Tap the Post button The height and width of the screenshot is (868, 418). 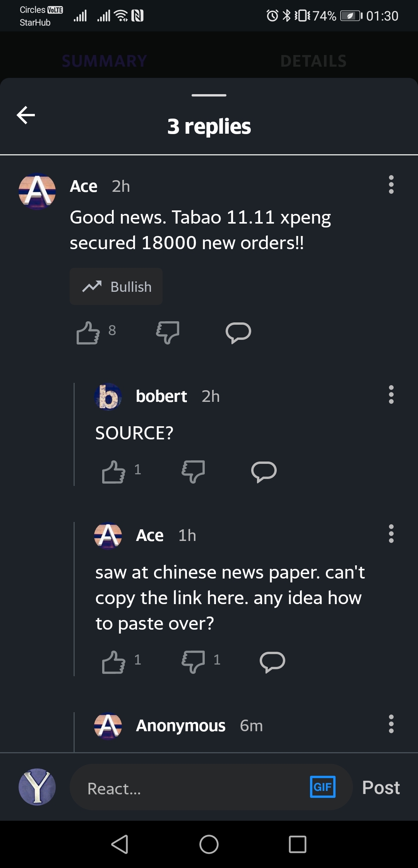pos(381,787)
